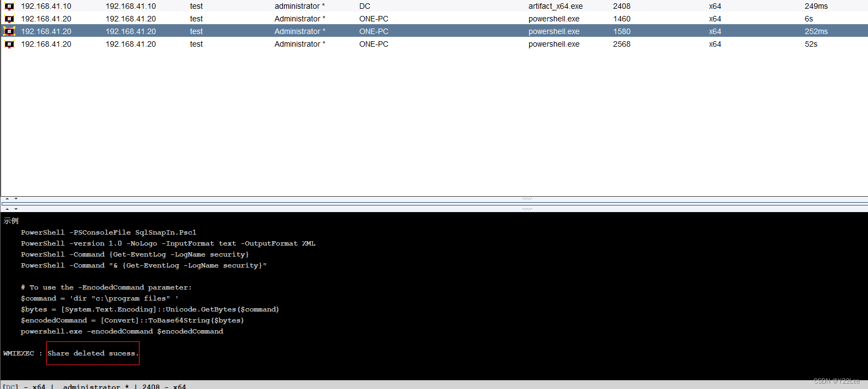
Task: Click Administrator * user in PID 2568 row
Action: click(299, 44)
